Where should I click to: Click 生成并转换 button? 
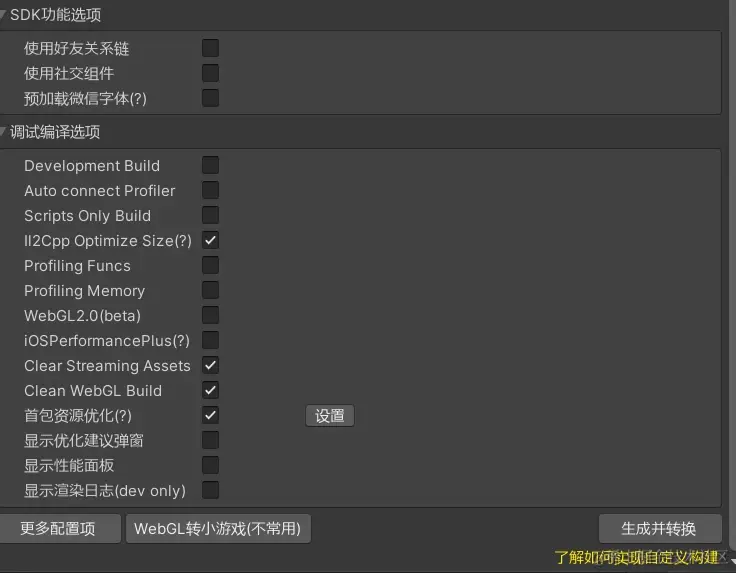point(660,528)
